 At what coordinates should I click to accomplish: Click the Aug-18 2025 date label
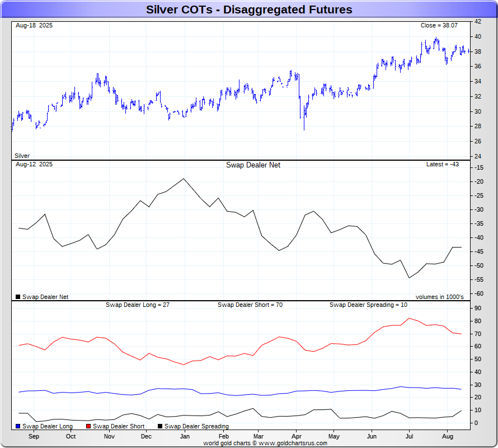pyautogui.click(x=34, y=25)
